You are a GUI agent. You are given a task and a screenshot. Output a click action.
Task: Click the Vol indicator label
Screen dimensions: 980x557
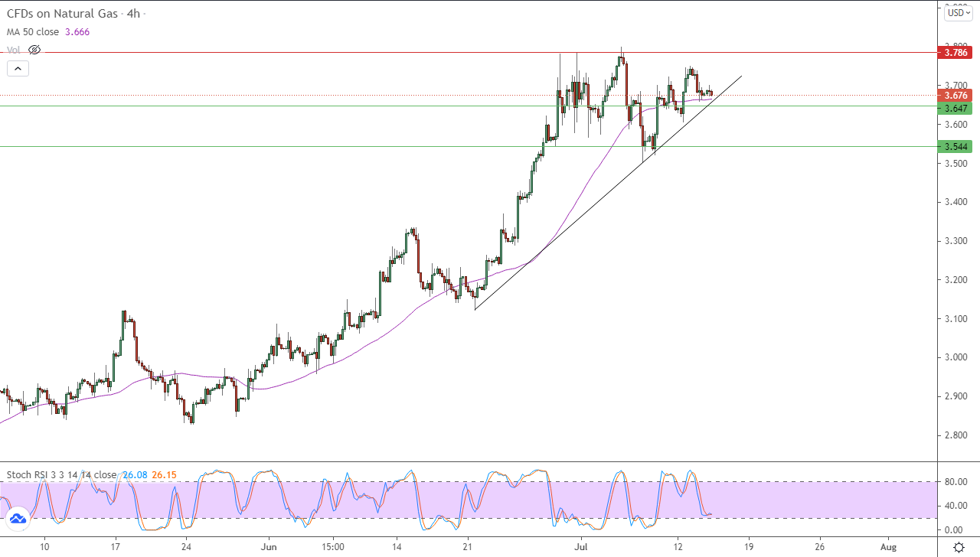pyautogui.click(x=14, y=50)
